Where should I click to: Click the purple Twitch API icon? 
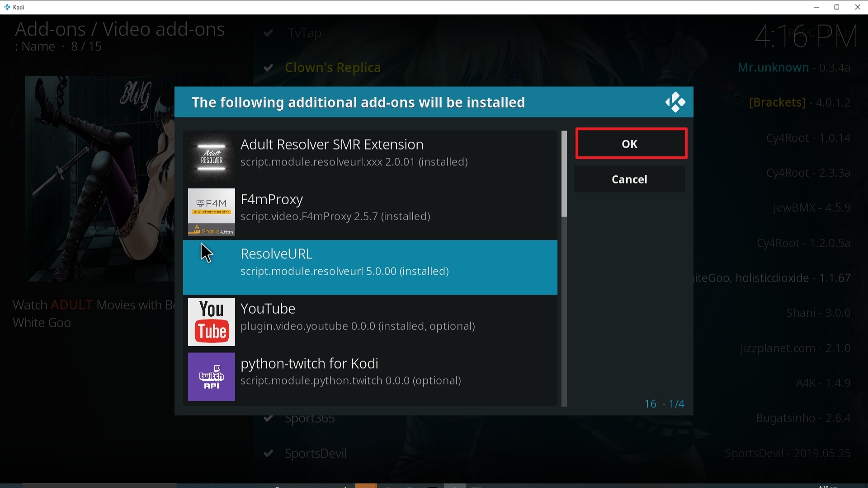[x=212, y=376]
